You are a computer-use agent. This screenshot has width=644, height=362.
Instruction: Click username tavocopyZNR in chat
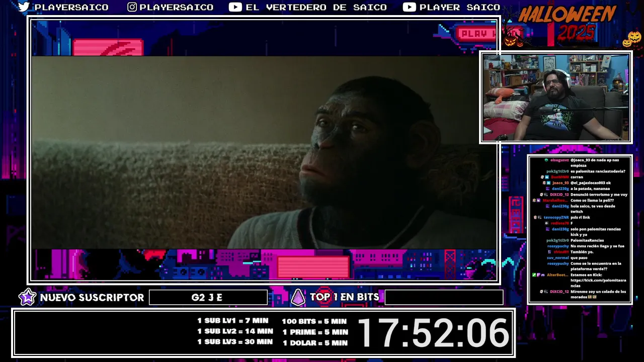tap(556, 217)
